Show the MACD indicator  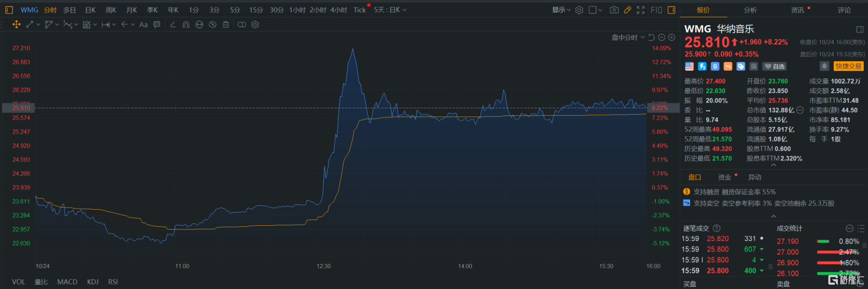[67, 281]
